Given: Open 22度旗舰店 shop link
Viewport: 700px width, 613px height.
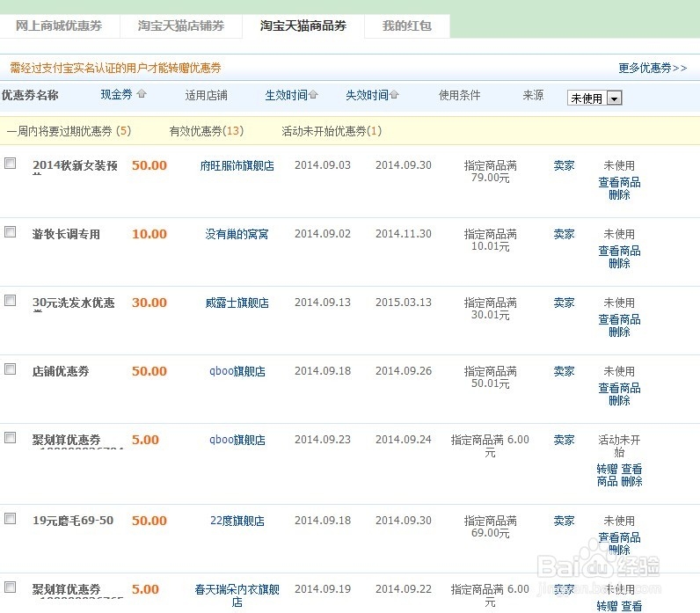Looking at the screenshot, I should (237, 521).
